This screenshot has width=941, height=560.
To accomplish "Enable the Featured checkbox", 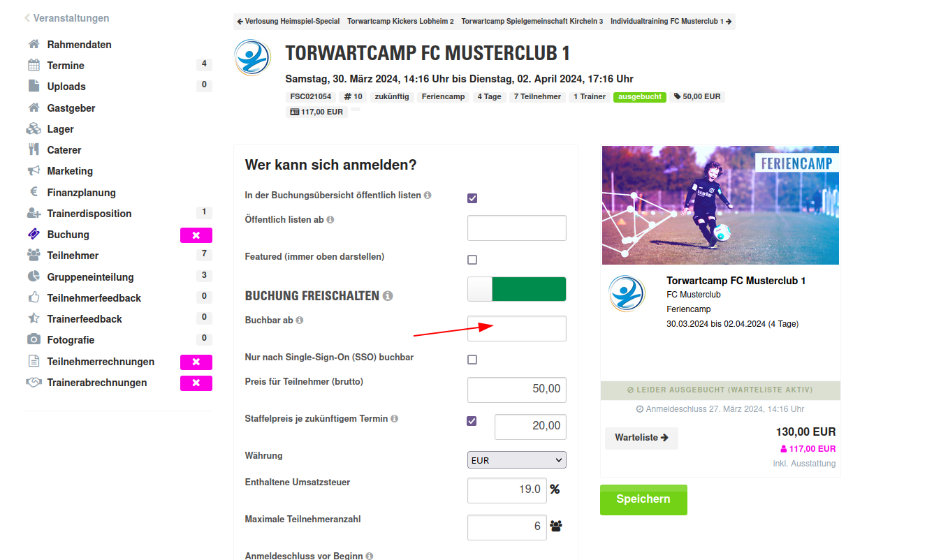I will tap(472, 260).
